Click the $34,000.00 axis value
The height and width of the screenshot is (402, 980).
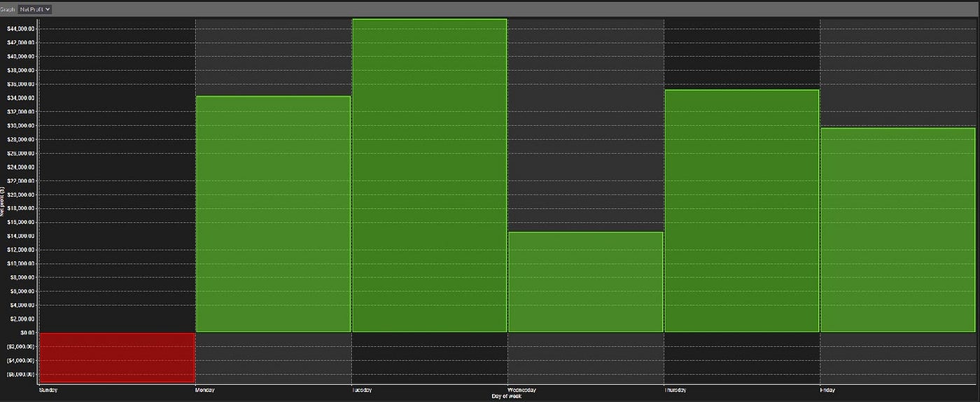pyautogui.click(x=22, y=98)
